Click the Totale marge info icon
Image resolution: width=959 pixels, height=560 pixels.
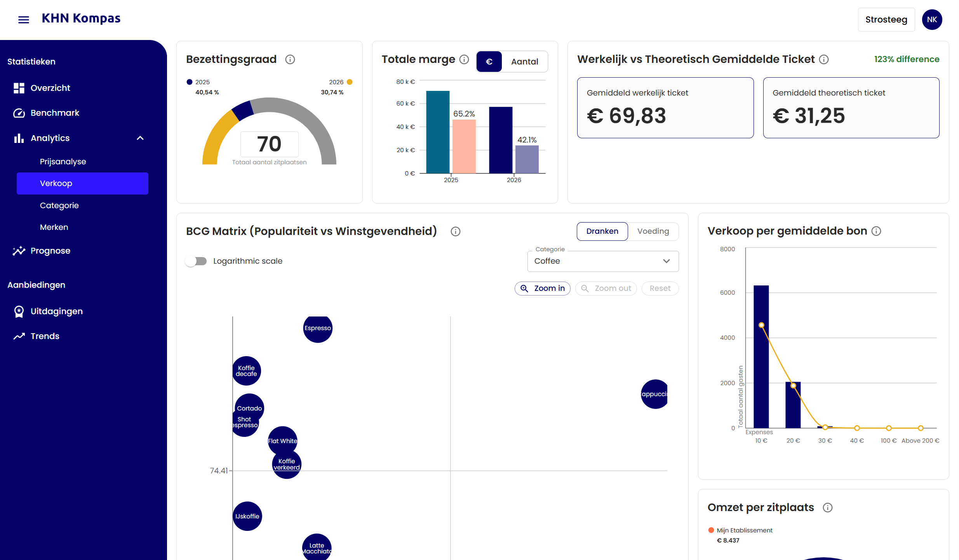tap(464, 59)
